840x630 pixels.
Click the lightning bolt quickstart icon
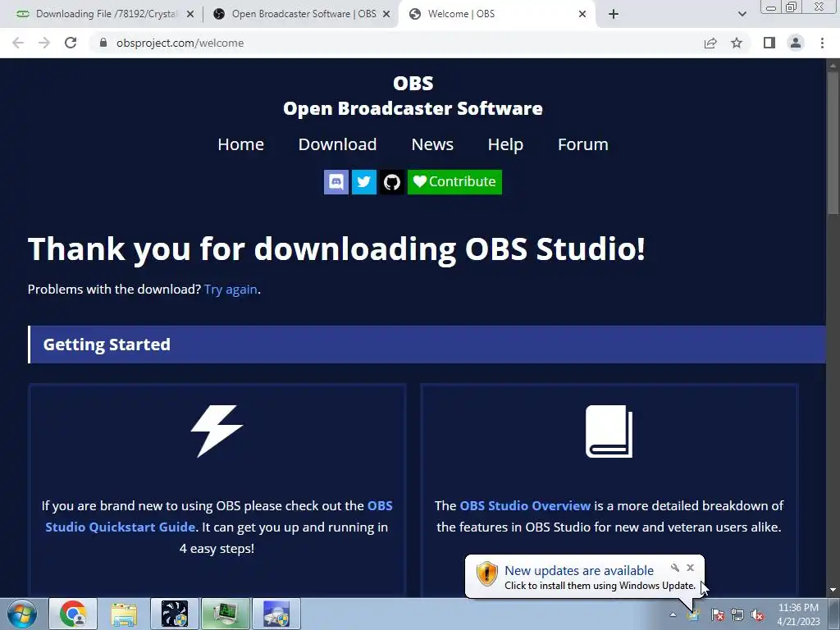217,431
